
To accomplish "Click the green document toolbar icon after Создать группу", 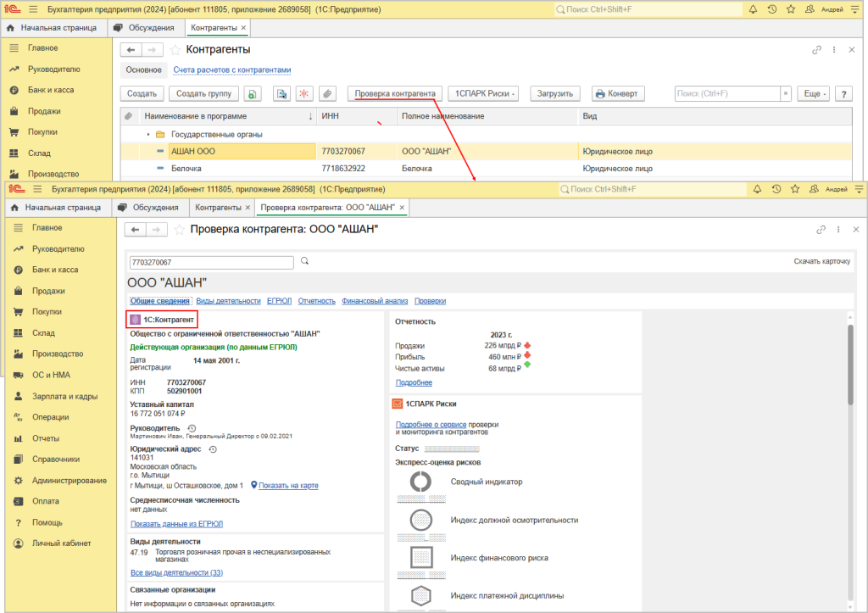I will (x=253, y=93).
